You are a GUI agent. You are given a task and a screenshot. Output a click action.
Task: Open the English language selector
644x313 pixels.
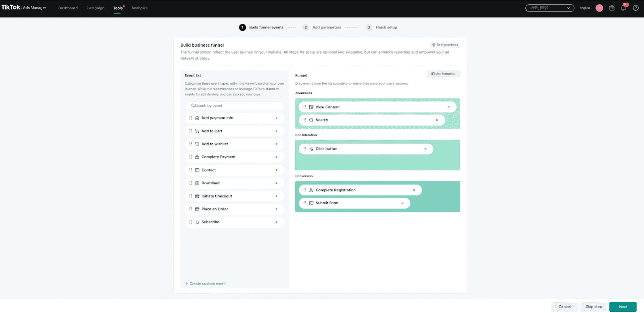585,8
